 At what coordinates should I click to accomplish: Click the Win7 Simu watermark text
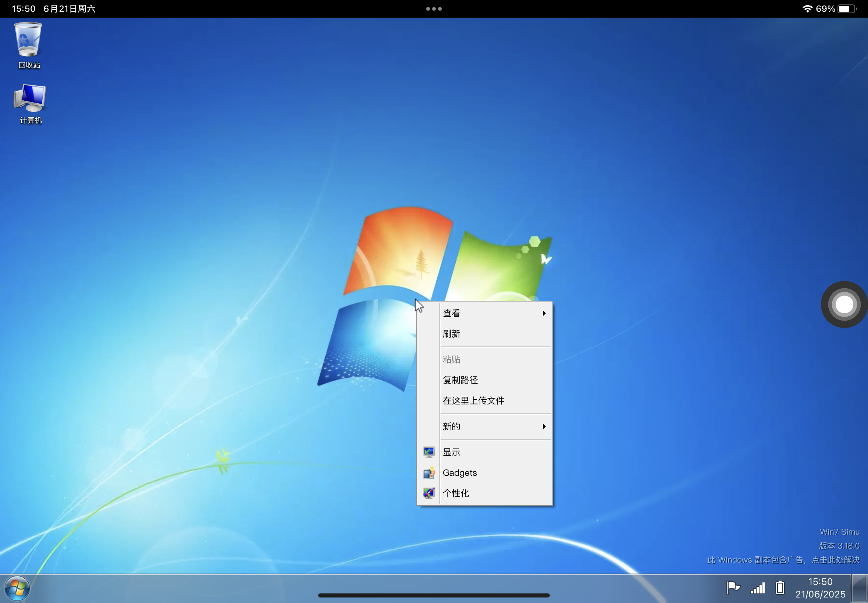[x=840, y=532]
